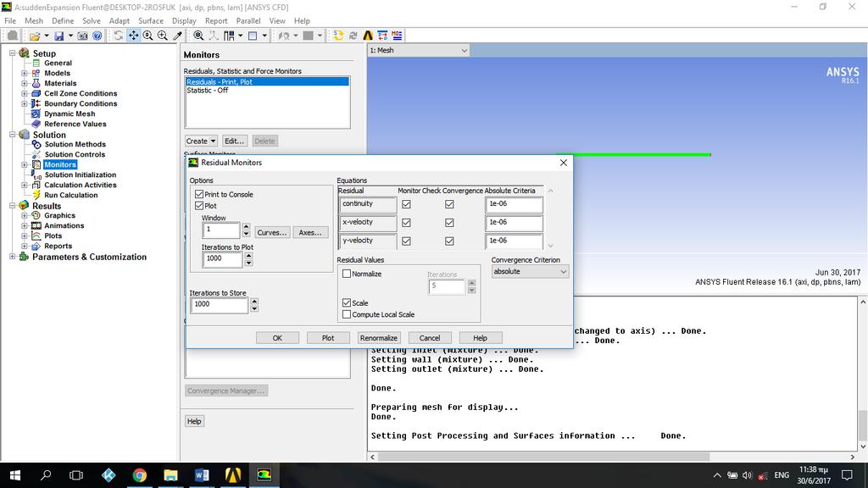Open the Create dropdown in Monitors panel

(201, 141)
